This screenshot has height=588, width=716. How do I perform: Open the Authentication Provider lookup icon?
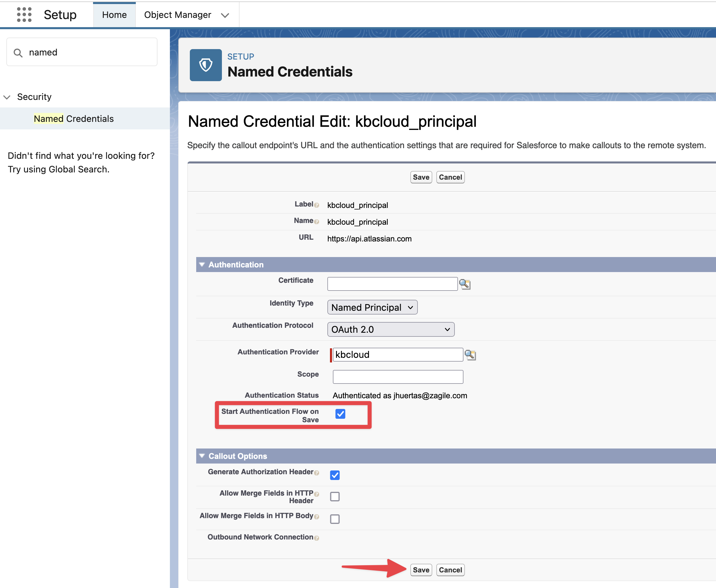(x=470, y=355)
